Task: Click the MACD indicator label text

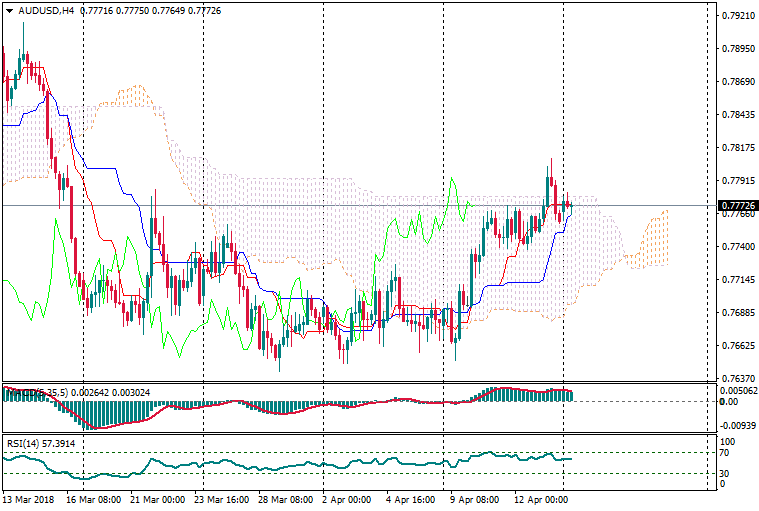Action: [38, 392]
